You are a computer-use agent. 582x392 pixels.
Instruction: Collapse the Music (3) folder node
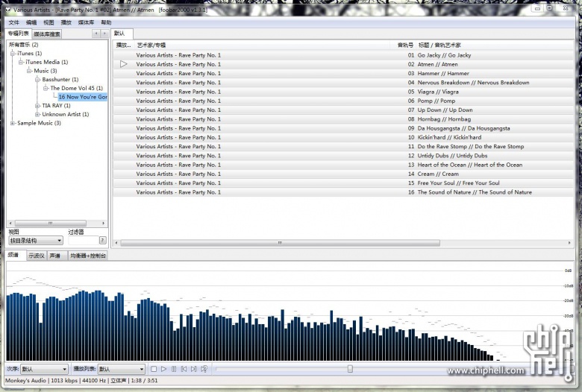pyautogui.click(x=29, y=71)
